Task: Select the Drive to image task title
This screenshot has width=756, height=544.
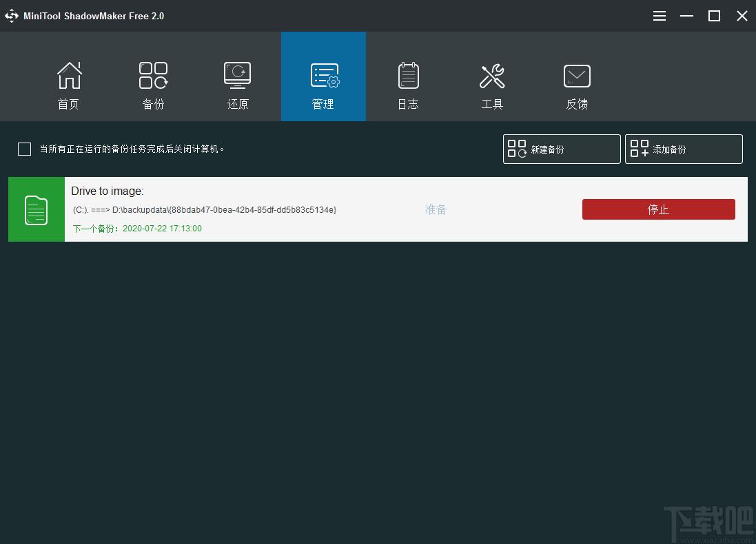Action: 108,191
